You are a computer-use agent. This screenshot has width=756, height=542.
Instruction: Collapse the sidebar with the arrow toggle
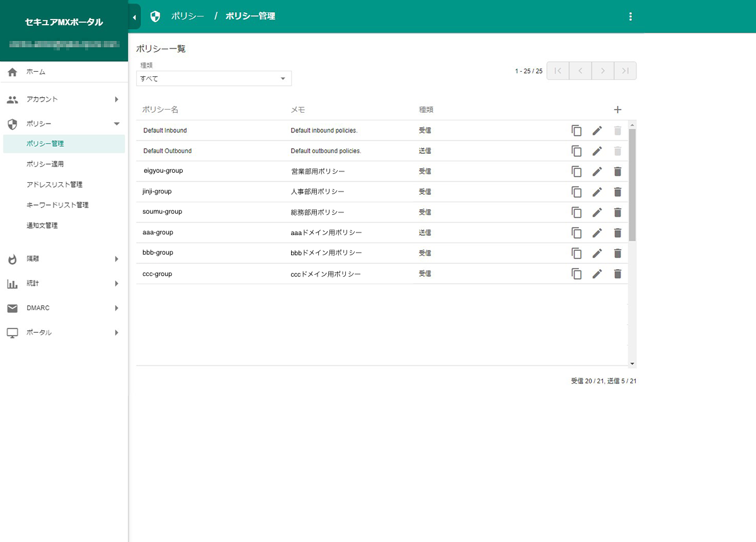click(x=134, y=17)
